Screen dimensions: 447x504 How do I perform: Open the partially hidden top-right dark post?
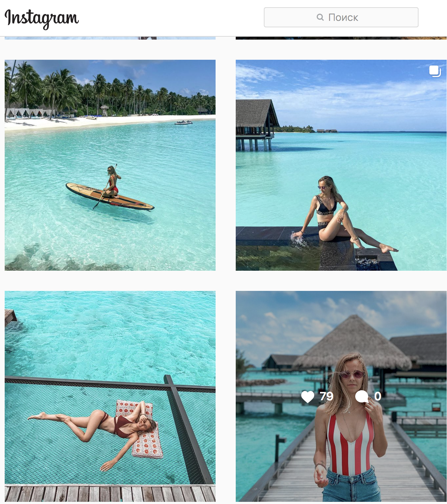341,38
